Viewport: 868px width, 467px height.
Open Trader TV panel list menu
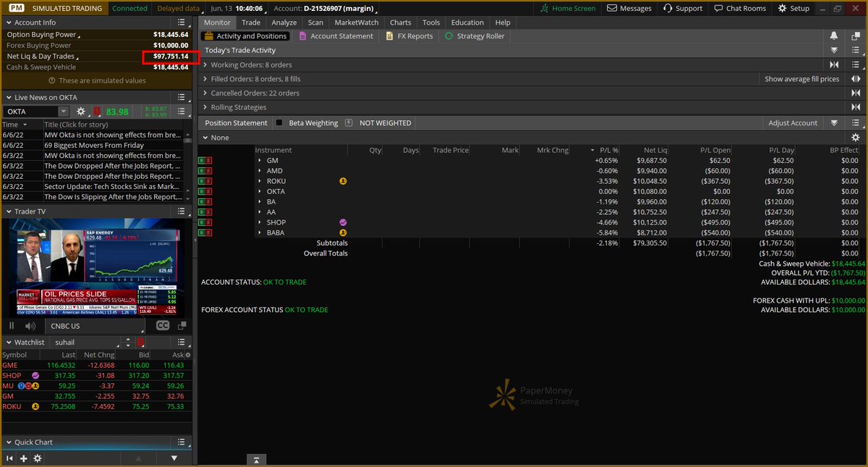tap(182, 211)
